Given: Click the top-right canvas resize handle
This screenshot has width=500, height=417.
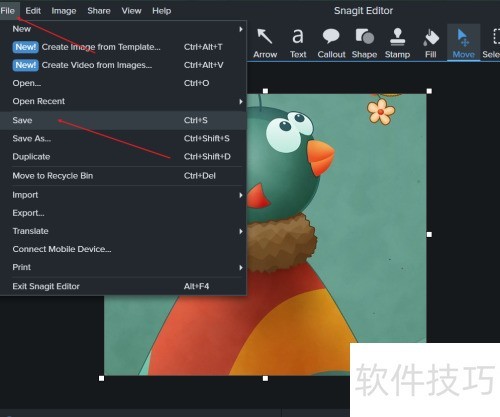Looking at the screenshot, I should 429,91.
